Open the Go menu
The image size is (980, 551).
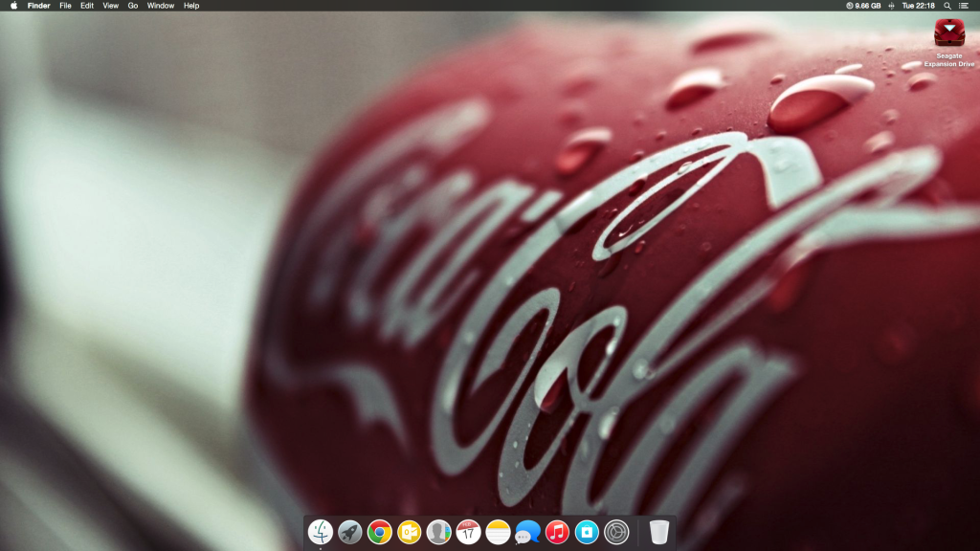coord(132,6)
